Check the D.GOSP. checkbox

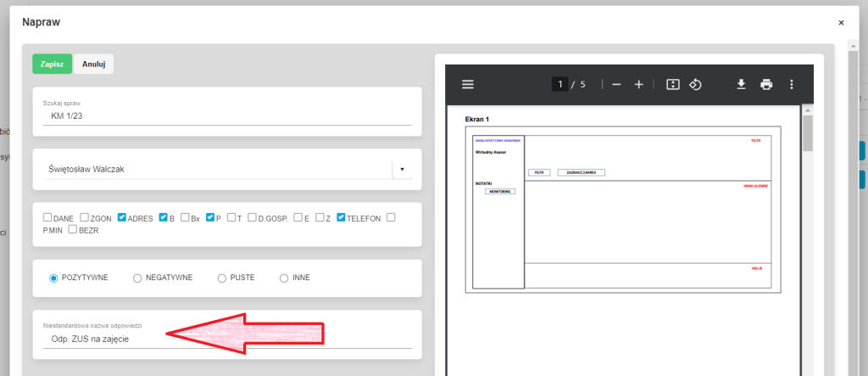point(252,217)
